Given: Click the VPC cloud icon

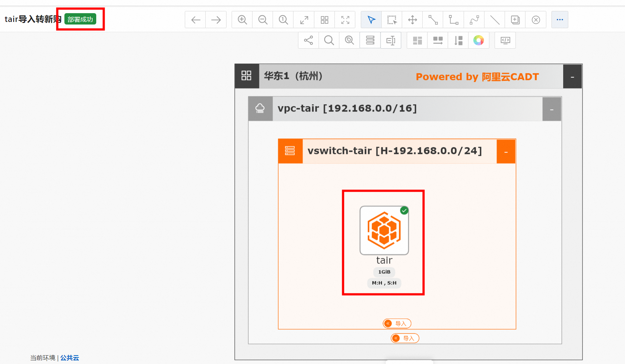Looking at the screenshot, I should click(260, 108).
